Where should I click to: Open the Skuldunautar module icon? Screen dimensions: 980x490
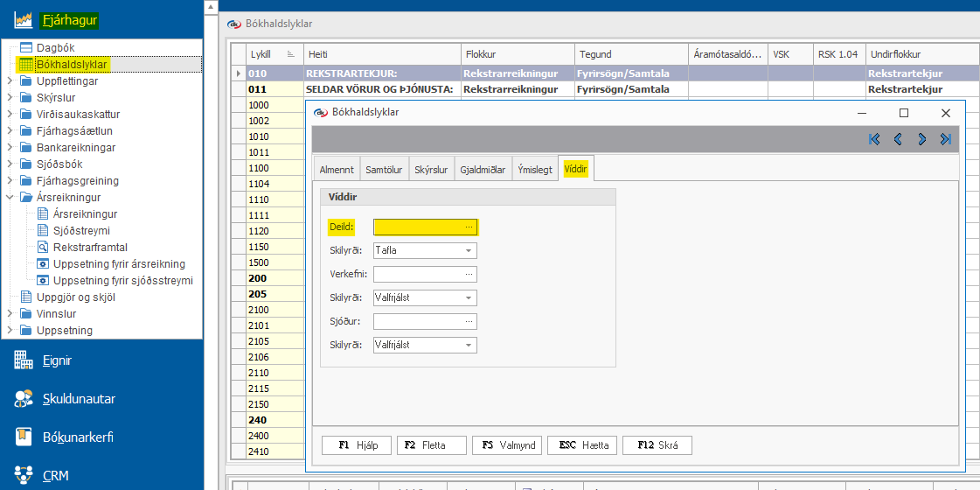[x=24, y=399]
